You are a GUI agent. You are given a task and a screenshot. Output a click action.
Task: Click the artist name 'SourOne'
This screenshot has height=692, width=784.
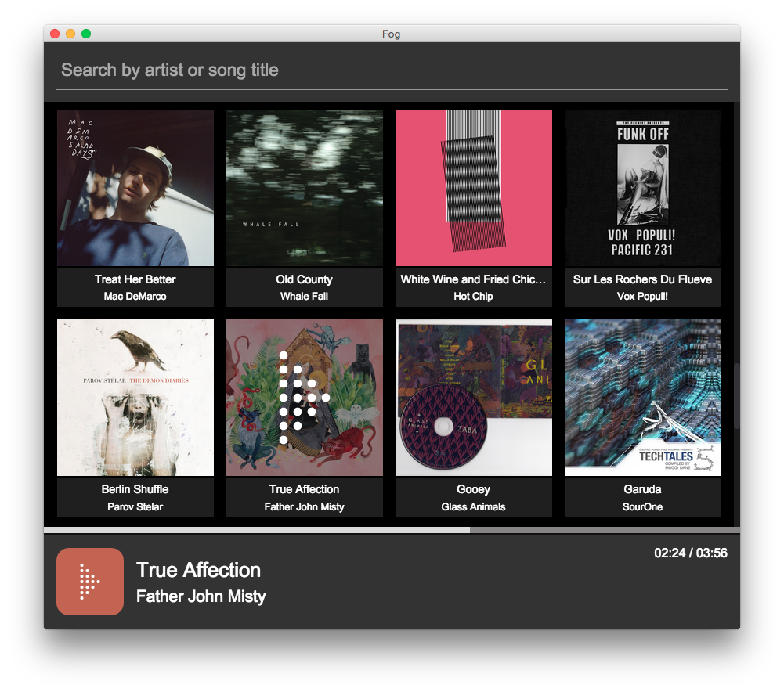tap(643, 506)
